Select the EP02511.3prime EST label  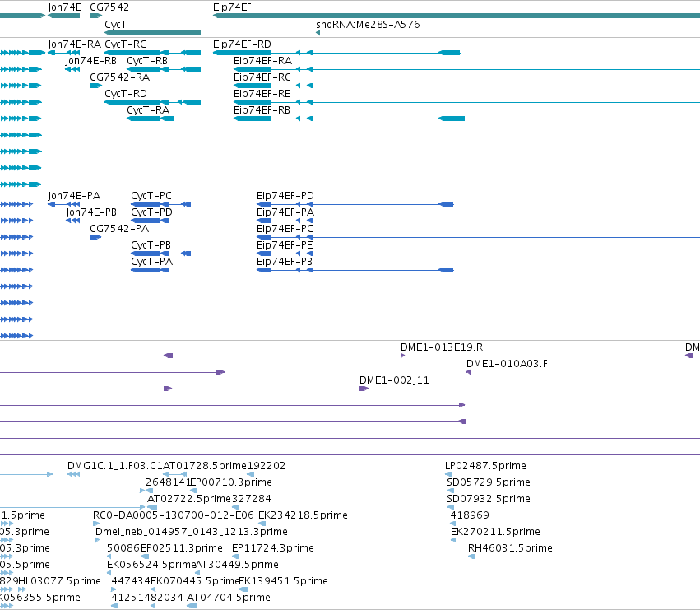(x=181, y=548)
